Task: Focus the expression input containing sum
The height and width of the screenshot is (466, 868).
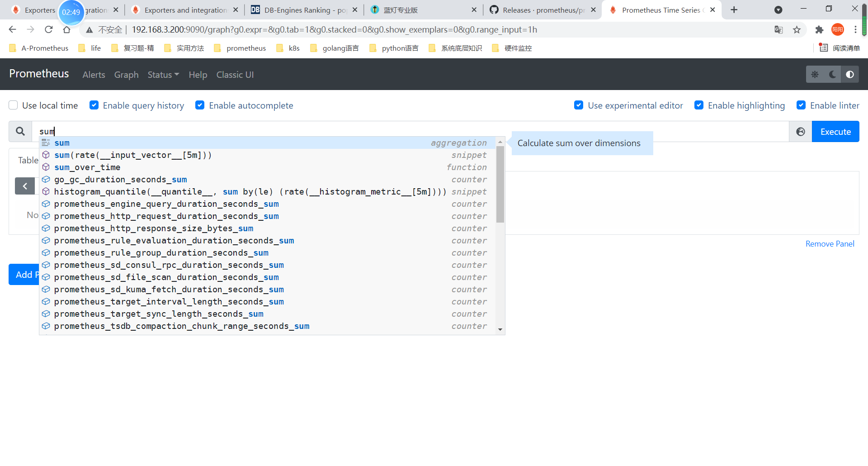Action: (x=410, y=132)
